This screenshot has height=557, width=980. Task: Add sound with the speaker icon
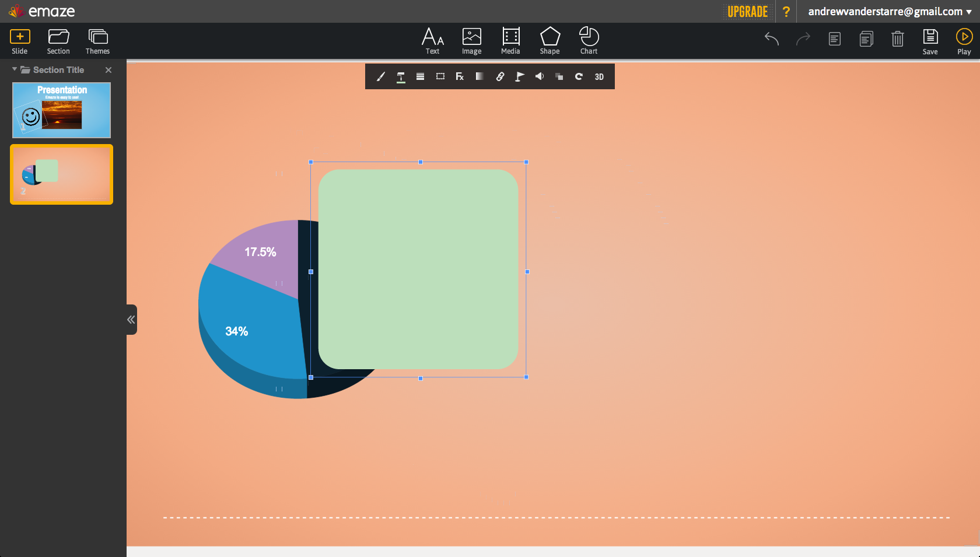(540, 76)
